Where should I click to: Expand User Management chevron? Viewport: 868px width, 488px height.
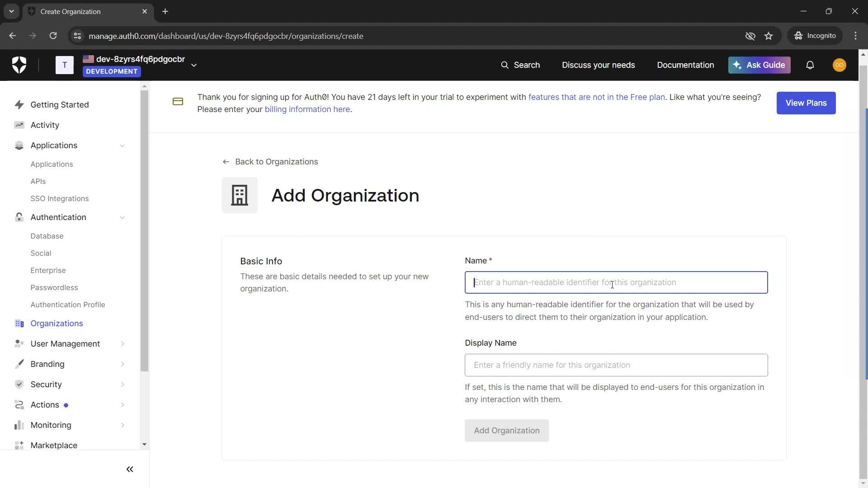point(123,344)
